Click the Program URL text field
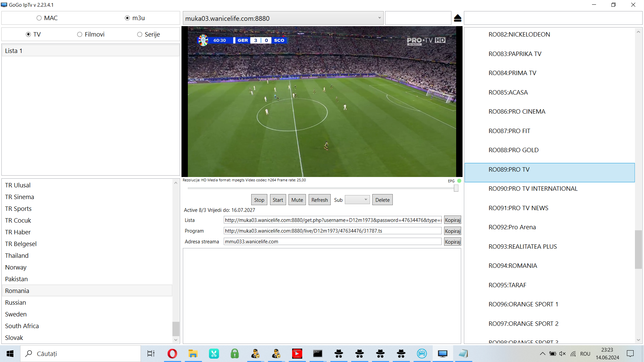Image resolution: width=644 pixels, height=362 pixels. click(x=332, y=231)
